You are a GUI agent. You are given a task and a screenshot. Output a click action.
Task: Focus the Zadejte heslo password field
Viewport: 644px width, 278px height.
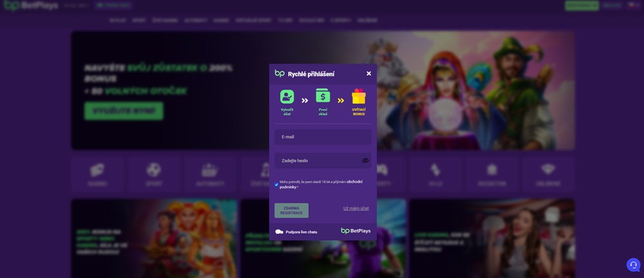[323, 161]
